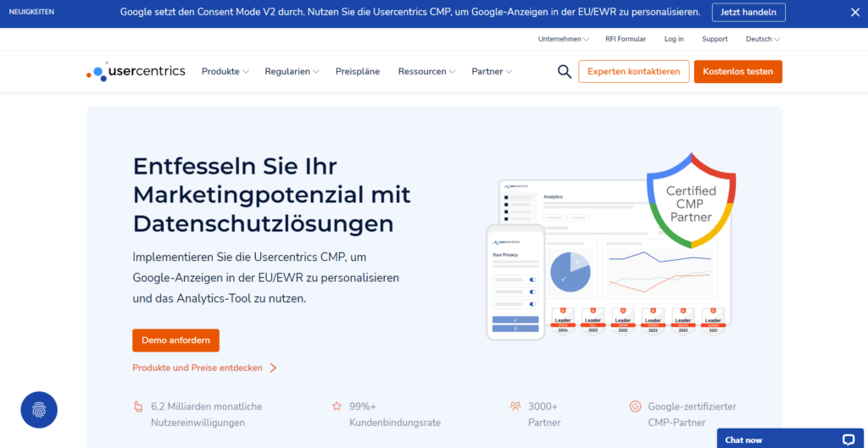Click the arrow after Produkte und Preise entdecken
This screenshot has width=868, height=448.
click(273, 368)
